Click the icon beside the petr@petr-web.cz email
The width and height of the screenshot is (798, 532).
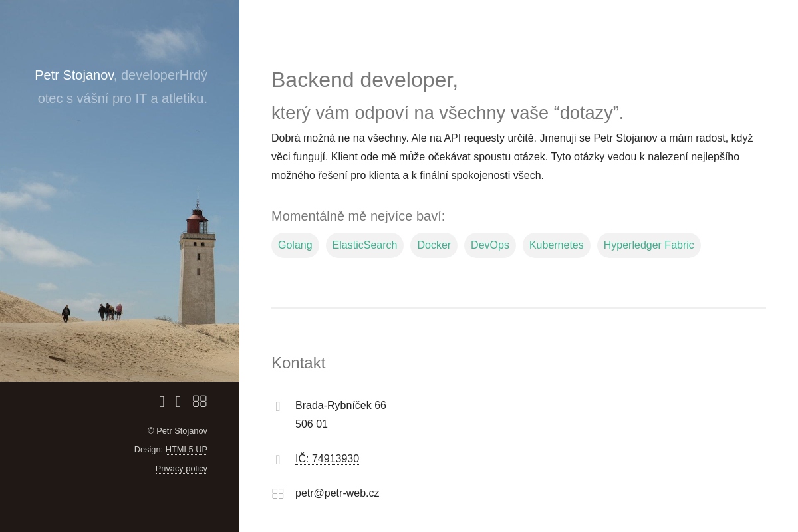point(278,493)
